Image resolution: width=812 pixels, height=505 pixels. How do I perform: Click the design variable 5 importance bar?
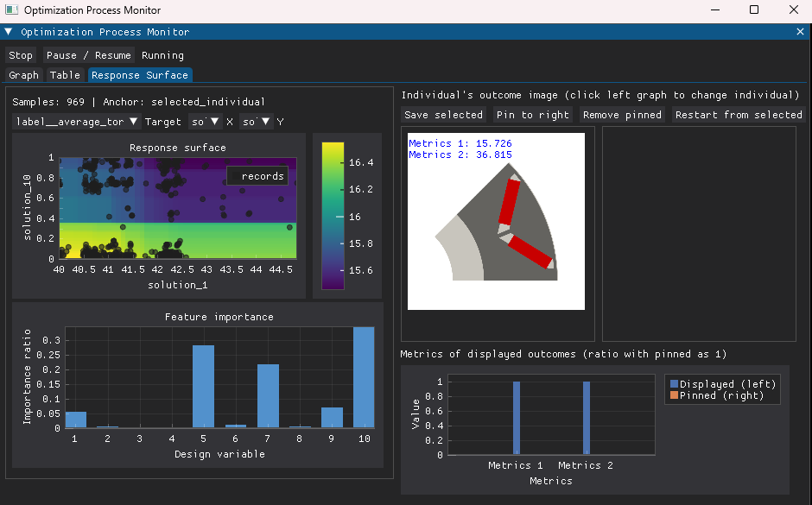click(203, 387)
